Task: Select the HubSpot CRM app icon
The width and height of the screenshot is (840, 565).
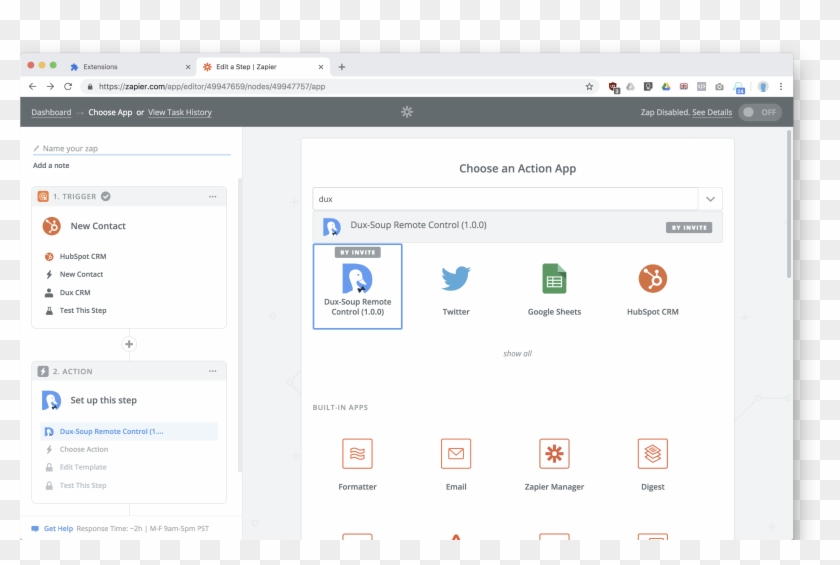Action: pyautogui.click(x=652, y=279)
